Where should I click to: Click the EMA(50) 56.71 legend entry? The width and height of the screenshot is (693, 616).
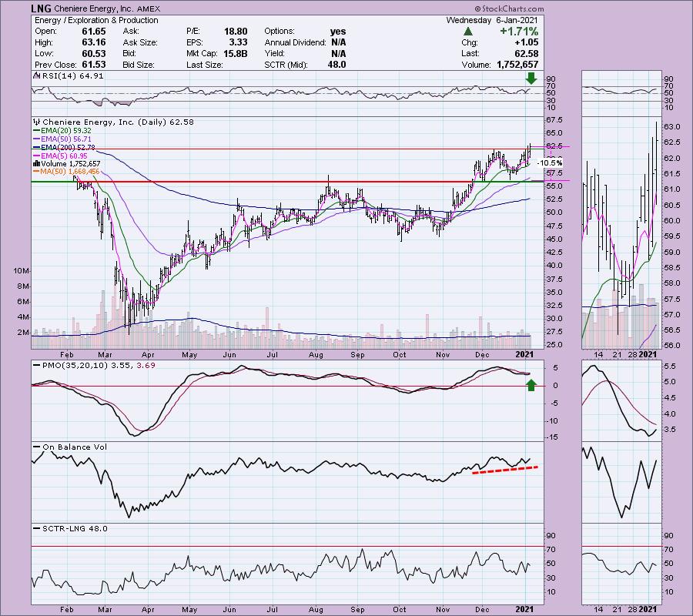click(x=66, y=139)
